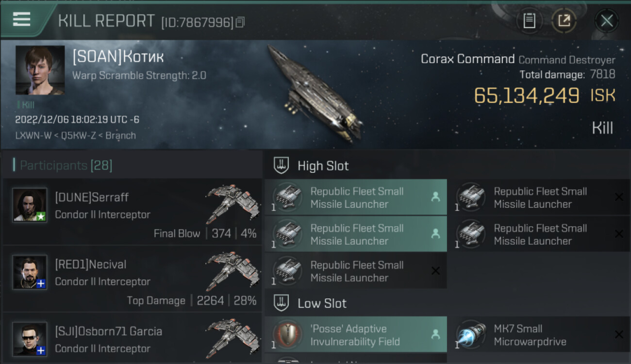Click the X on the fifth missile launcher
631x364 pixels.
pyautogui.click(x=435, y=271)
